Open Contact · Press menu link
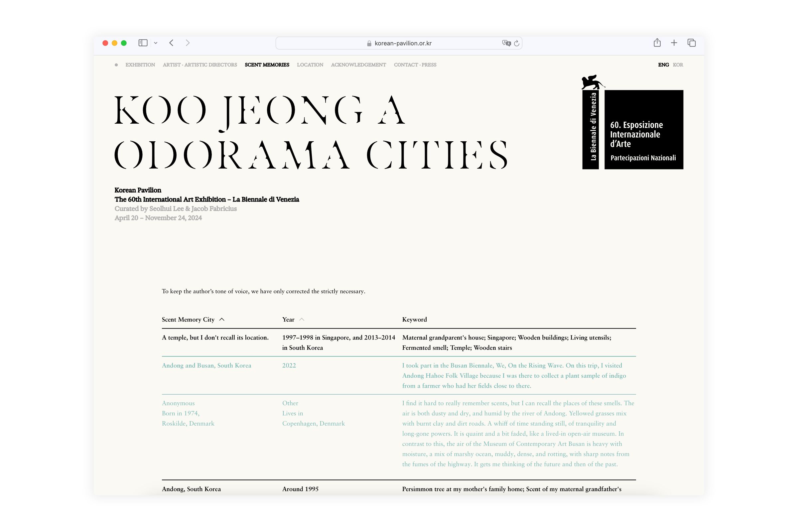 point(415,65)
